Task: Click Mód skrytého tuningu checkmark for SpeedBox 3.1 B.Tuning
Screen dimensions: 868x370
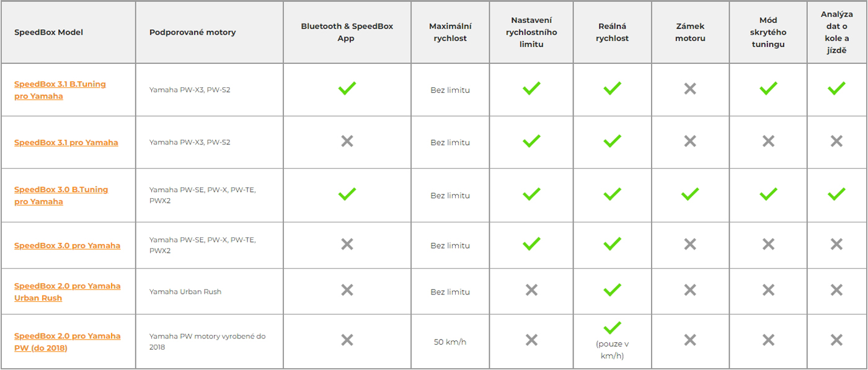Action: point(768,89)
